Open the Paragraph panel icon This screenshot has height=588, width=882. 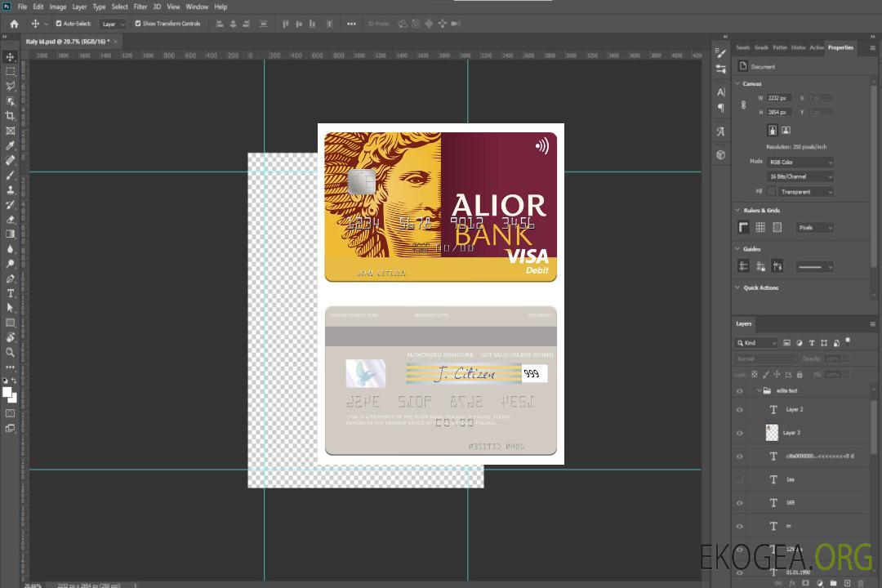click(x=721, y=108)
